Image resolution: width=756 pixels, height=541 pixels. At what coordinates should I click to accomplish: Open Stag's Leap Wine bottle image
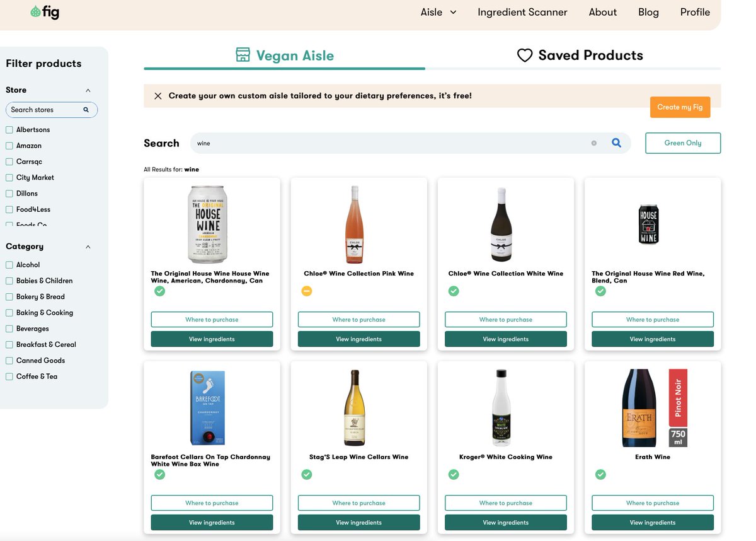(355, 408)
